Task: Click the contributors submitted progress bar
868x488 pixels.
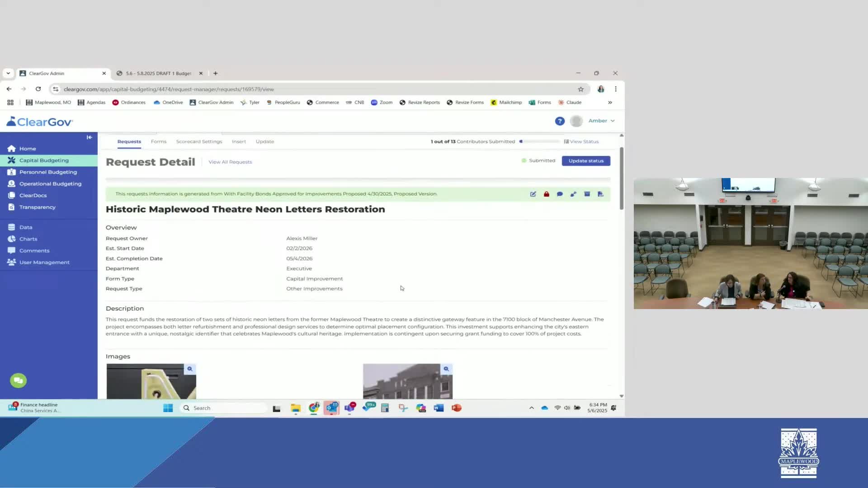Action: [x=540, y=142]
